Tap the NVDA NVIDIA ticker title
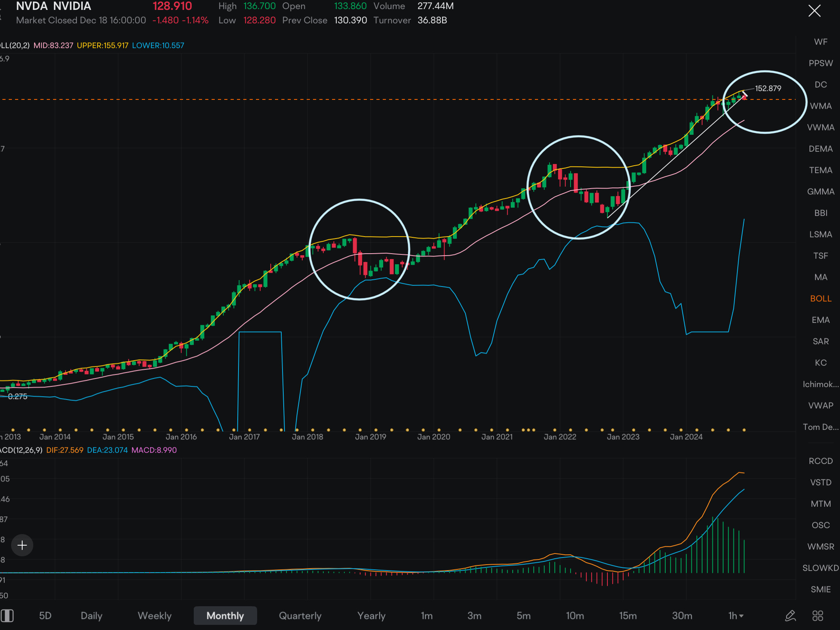This screenshot has width=840, height=630. click(53, 6)
